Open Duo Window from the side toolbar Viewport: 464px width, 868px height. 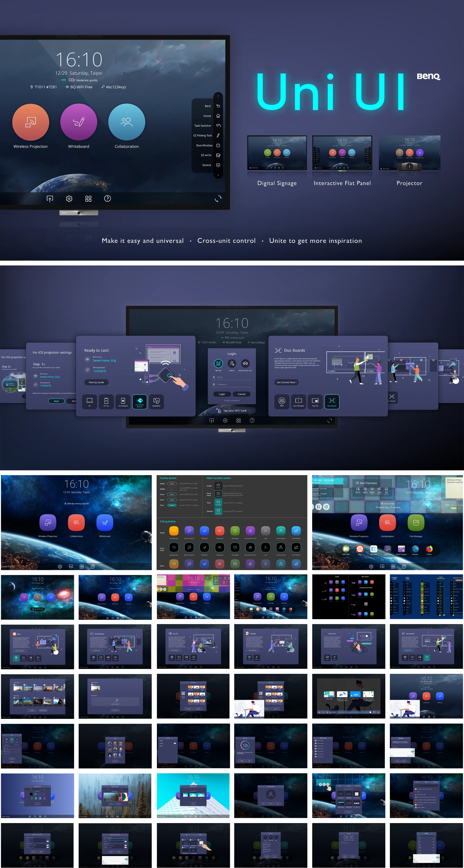coord(218,146)
